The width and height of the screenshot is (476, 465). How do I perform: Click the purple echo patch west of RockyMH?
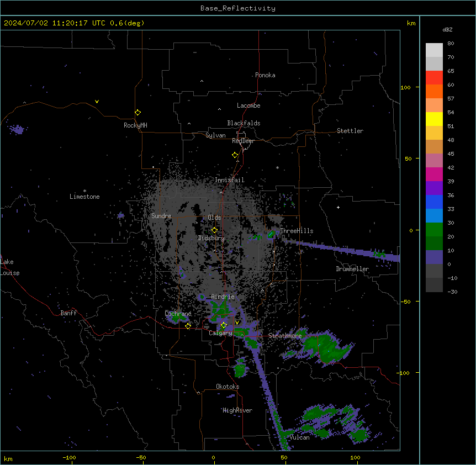[x=18, y=129]
